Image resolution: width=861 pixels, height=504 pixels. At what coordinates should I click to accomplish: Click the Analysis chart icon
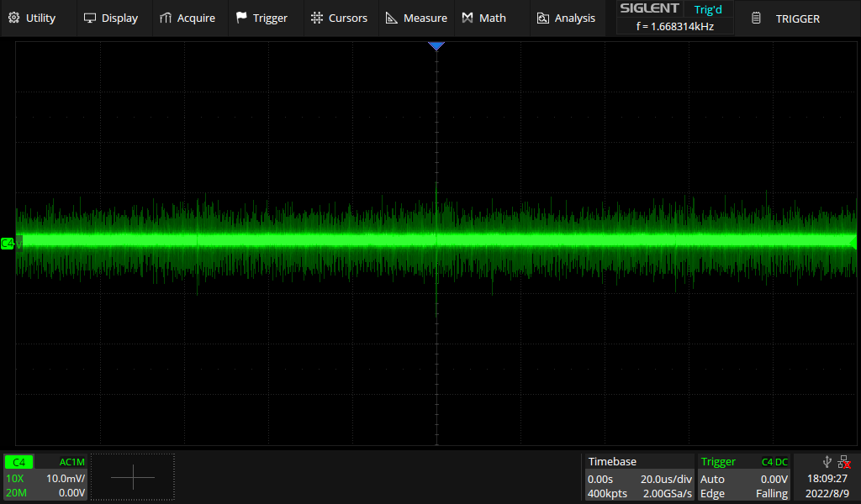tap(542, 18)
